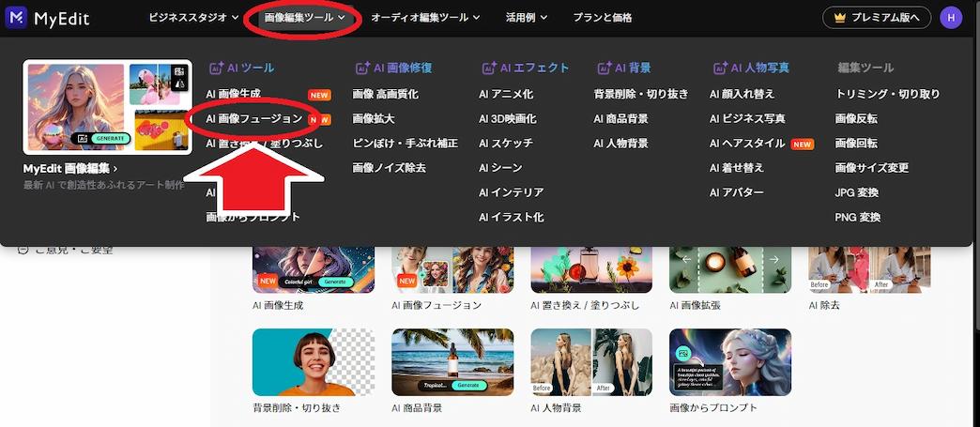Open the AI 商品背景 card thumbnail
The image size is (980, 427).
(x=452, y=362)
